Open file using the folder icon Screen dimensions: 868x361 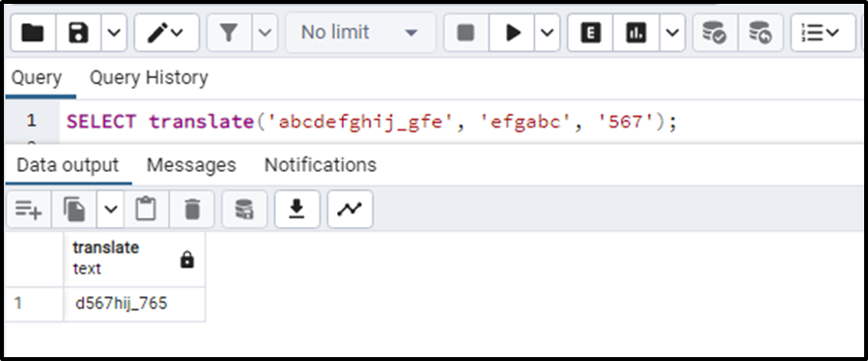pyautogui.click(x=33, y=33)
